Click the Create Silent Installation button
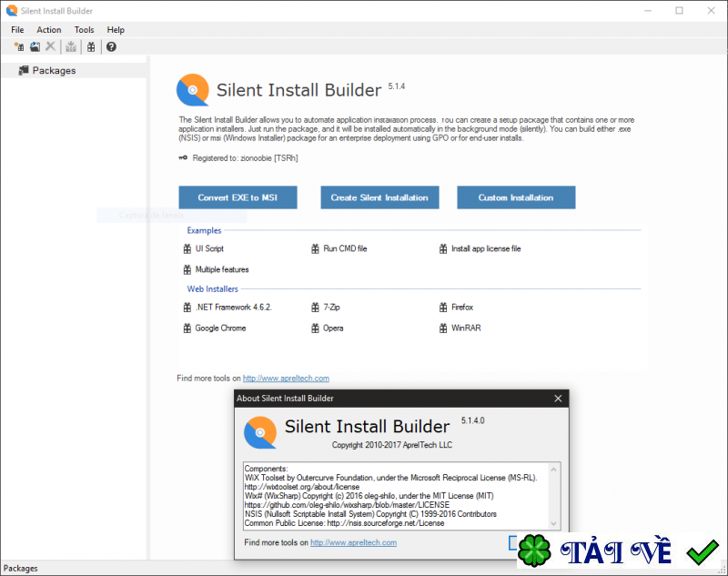The width and height of the screenshot is (728, 576). coord(379,197)
